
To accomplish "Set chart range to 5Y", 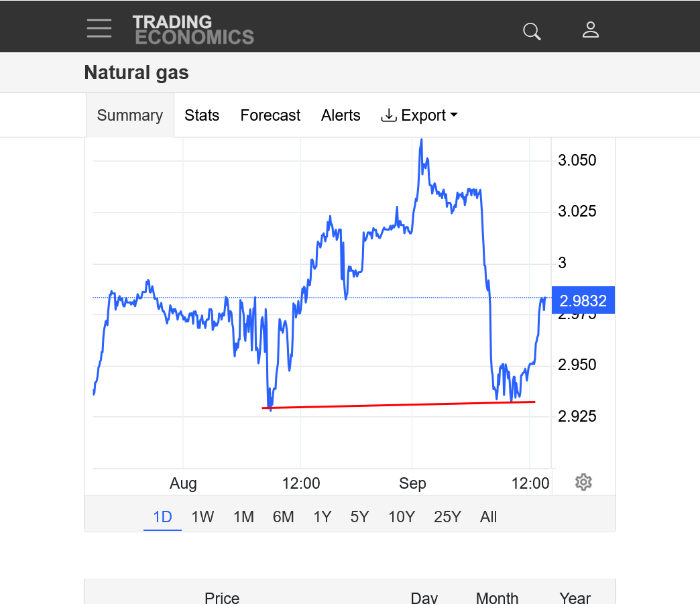I will (359, 517).
